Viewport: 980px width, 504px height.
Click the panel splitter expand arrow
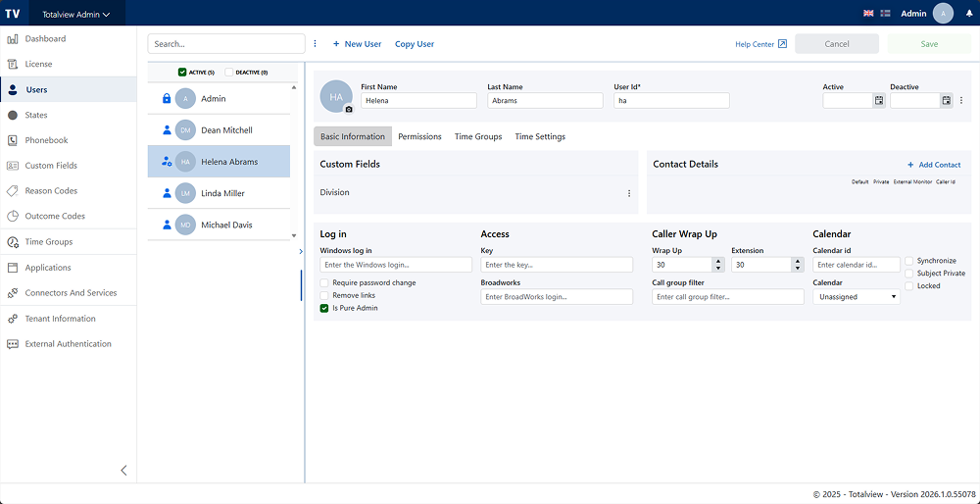tap(301, 251)
